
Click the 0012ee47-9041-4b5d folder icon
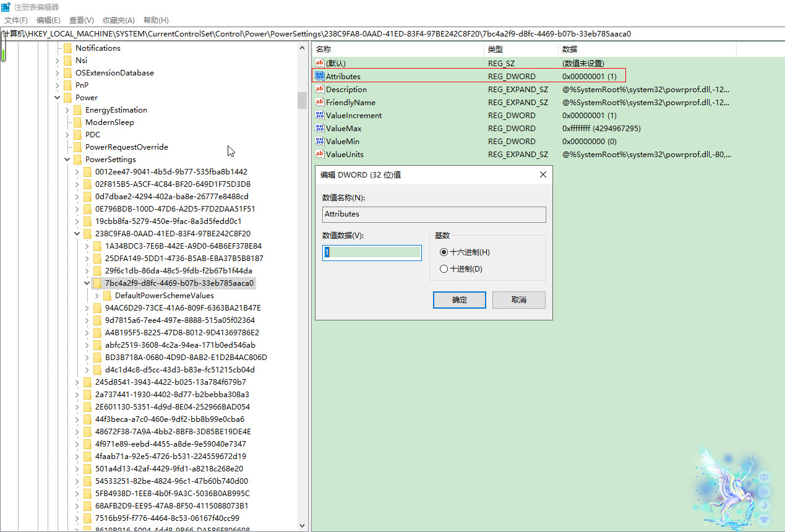[88, 171]
